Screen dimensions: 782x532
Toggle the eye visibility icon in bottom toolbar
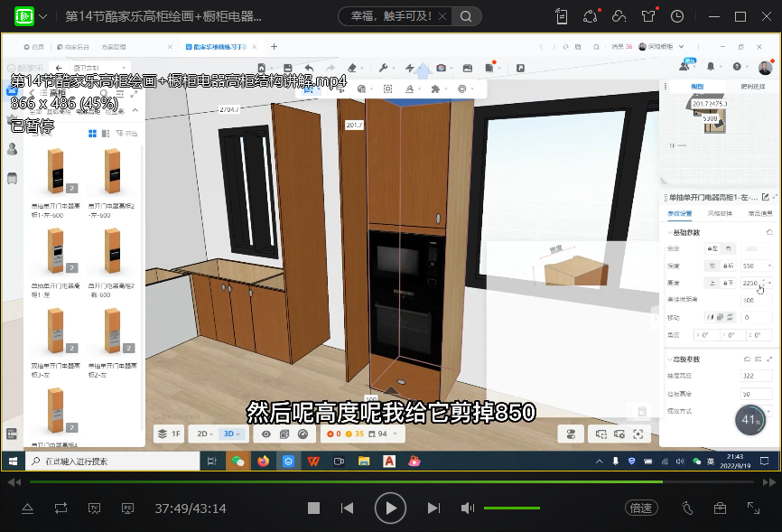266,434
